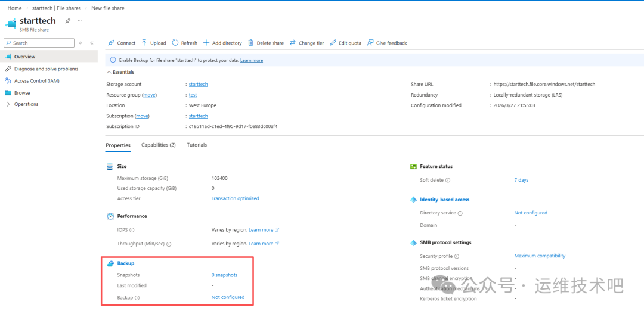Open the starttech subscription link
Viewport: 644px width, 311px height.
199,116
